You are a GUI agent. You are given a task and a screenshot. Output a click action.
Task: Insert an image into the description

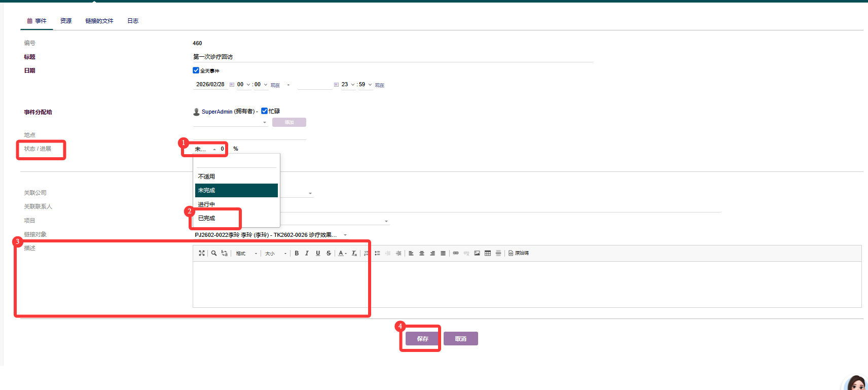click(x=477, y=253)
